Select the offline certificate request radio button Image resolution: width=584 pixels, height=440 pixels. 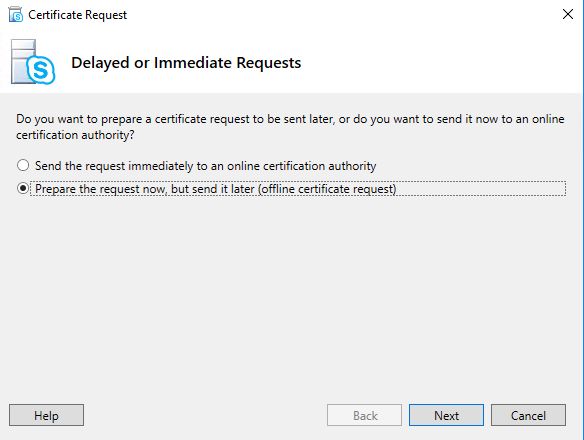[x=23, y=189]
